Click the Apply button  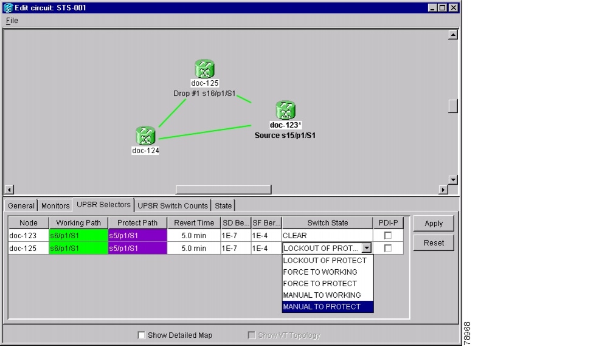point(434,223)
